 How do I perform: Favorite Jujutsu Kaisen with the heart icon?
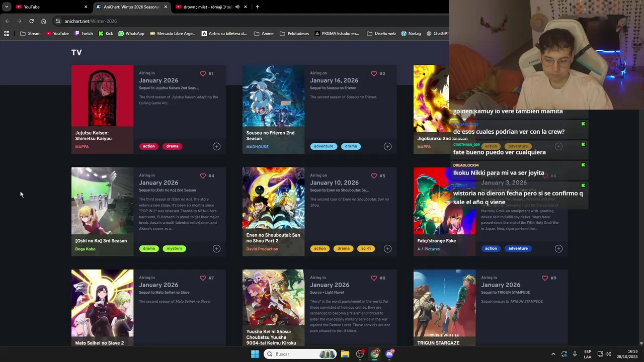tap(203, 73)
